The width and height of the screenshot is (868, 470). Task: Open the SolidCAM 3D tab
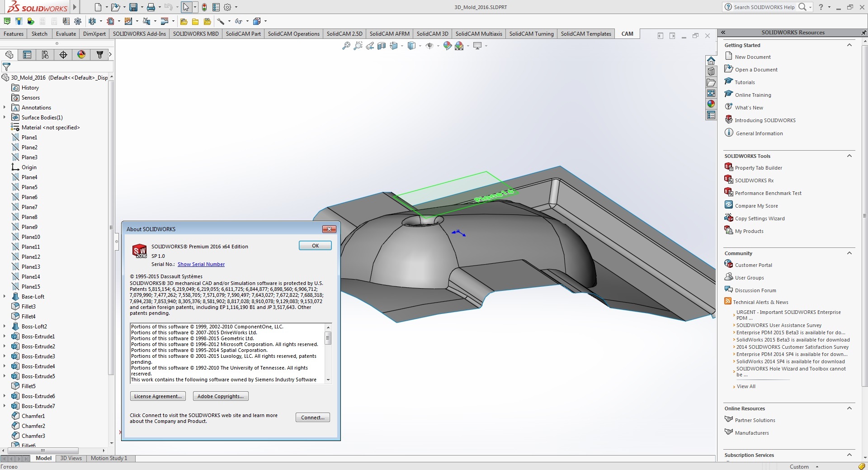432,34
